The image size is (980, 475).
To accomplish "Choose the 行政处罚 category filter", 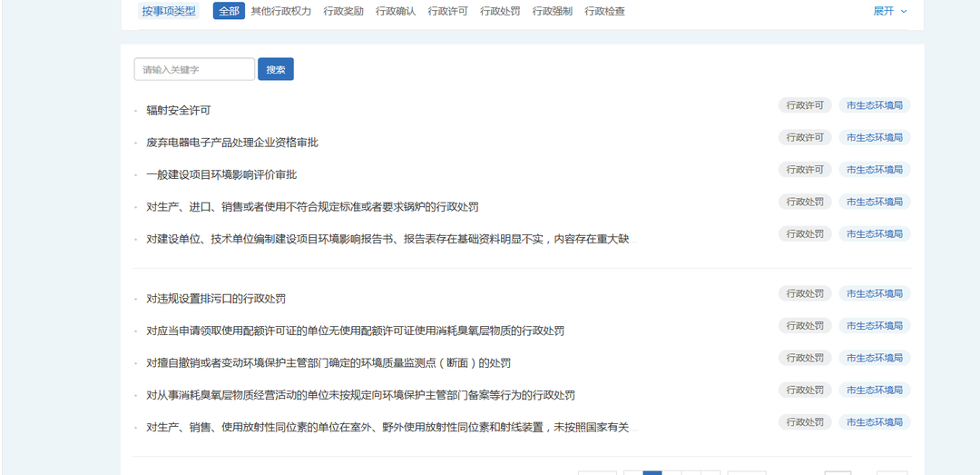I will pyautogui.click(x=500, y=11).
